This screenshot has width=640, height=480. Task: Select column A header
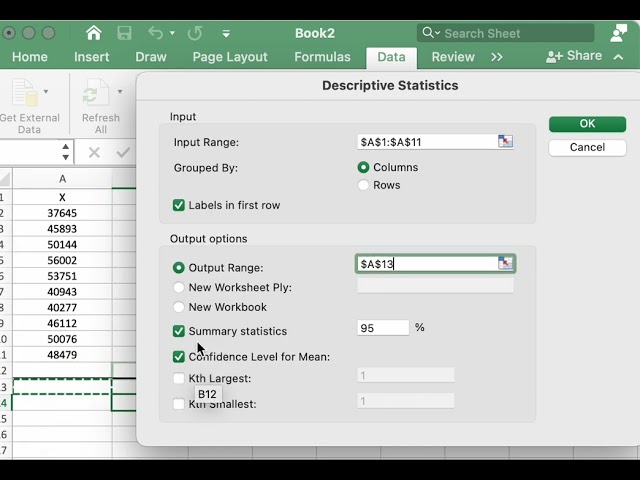[62, 179]
